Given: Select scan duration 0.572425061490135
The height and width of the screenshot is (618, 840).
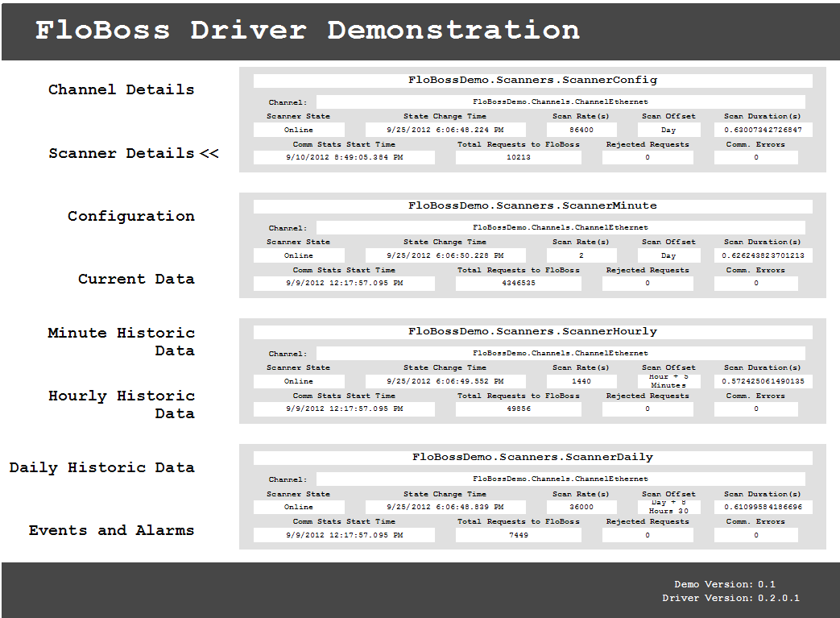Looking at the screenshot, I should click(x=763, y=381).
